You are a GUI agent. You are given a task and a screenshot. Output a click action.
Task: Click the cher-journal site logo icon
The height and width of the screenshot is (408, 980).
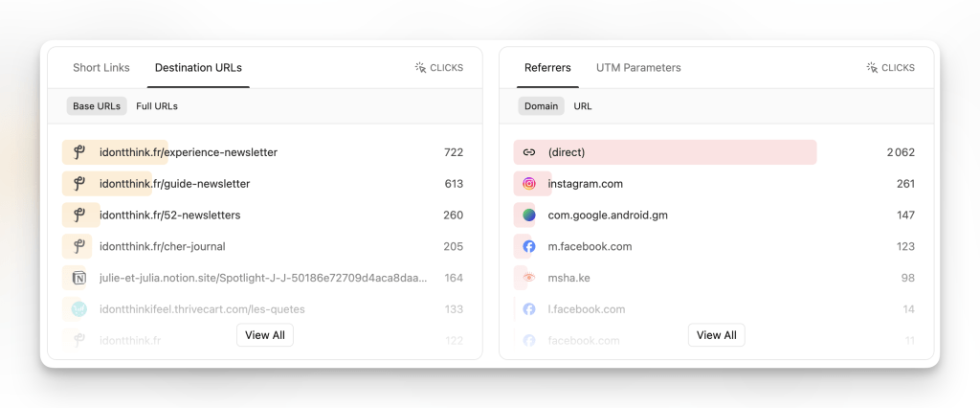(78, 247)
